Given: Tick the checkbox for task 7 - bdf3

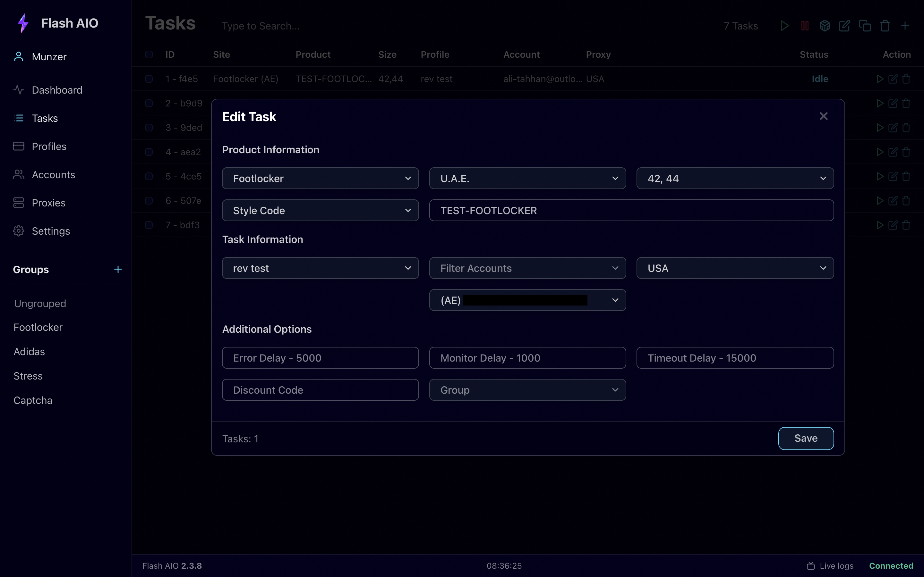Looking at the screenshot, I should 149,225.
